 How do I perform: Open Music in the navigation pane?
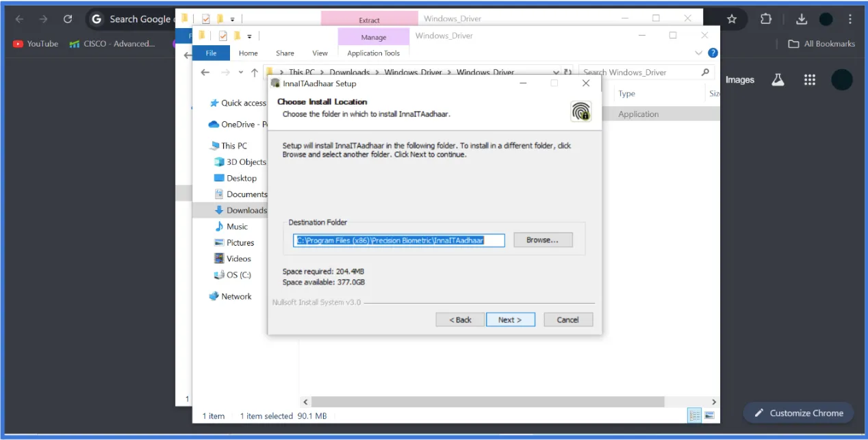231,227
